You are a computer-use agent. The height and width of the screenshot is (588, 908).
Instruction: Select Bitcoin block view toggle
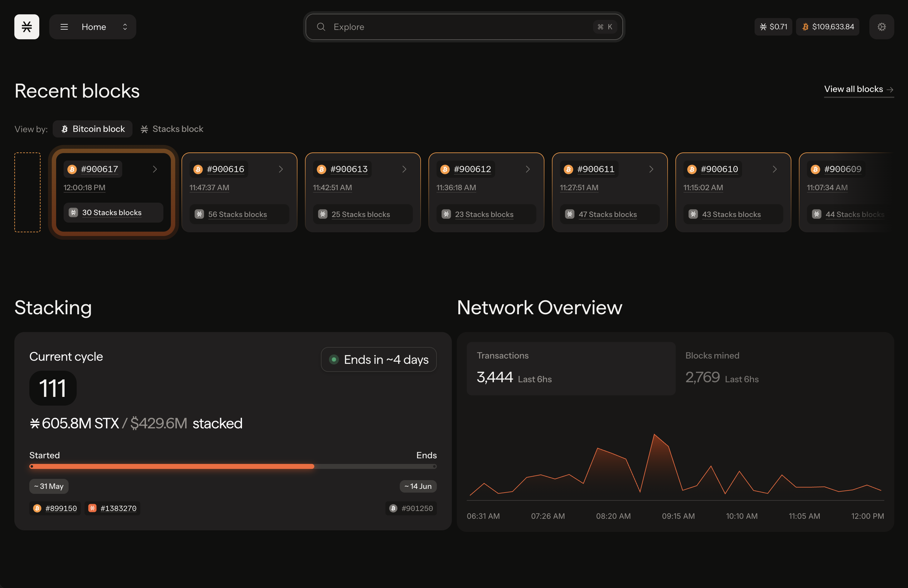coord(93,129)
